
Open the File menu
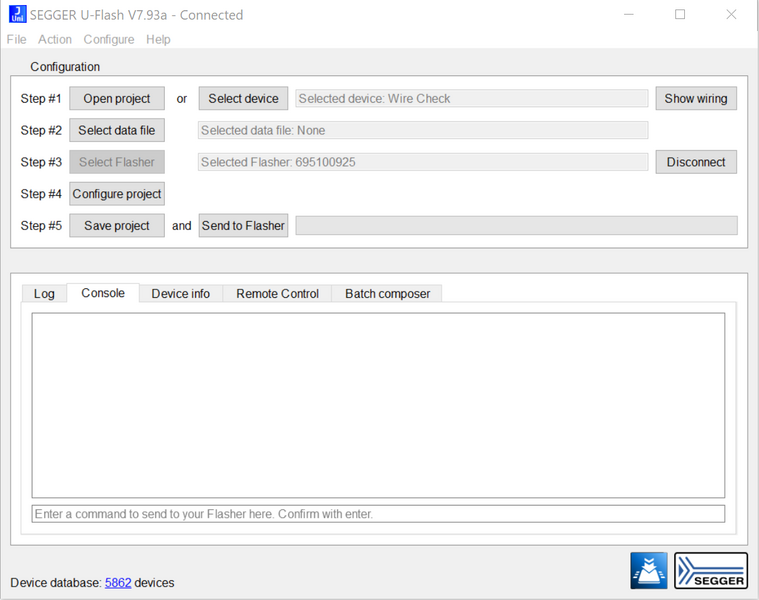[x=16, y=39]
